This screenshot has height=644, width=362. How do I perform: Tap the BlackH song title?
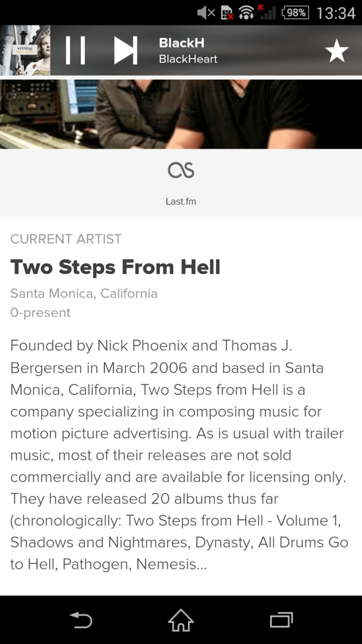pos(181,43)
